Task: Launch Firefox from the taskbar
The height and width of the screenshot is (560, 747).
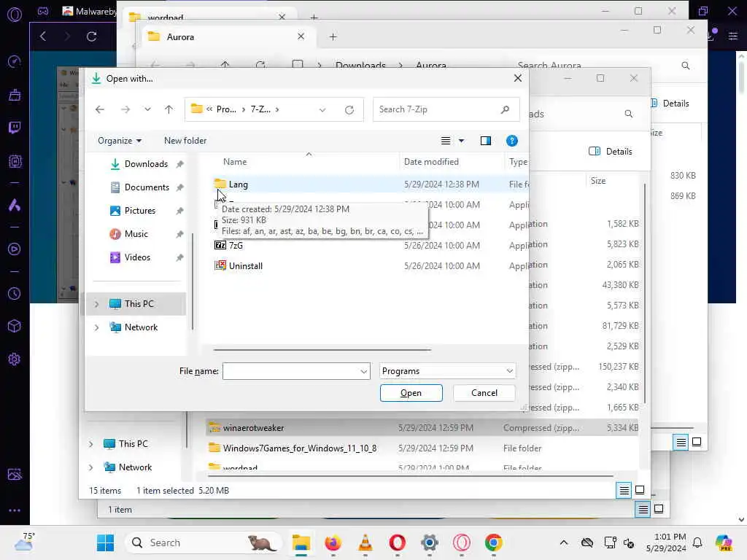Action: point(333,542)
